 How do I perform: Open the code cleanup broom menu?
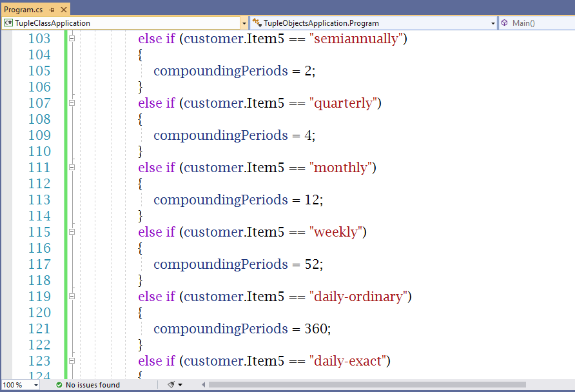coord(175,385)
